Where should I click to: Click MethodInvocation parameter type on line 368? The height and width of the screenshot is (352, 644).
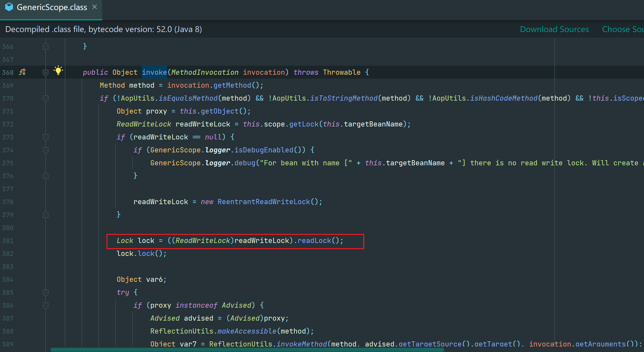tap(205, 72)
